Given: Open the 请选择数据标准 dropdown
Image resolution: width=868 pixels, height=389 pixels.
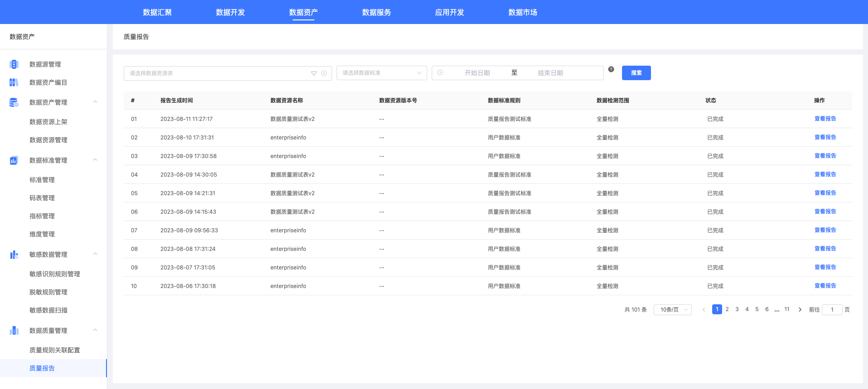Looking at the screenshot, I should click(381, 73).
